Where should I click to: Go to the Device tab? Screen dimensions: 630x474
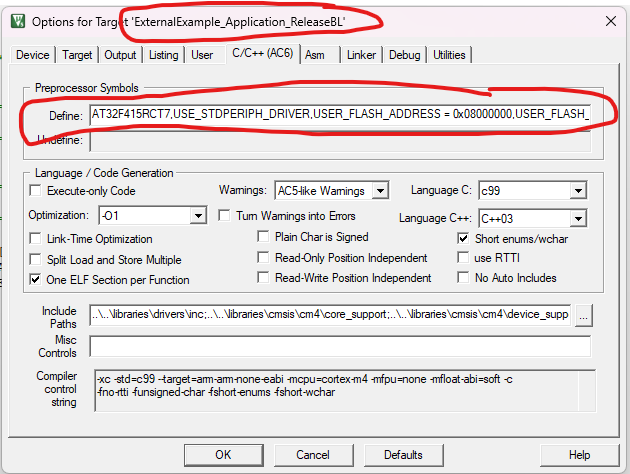(x=32, y=56)
